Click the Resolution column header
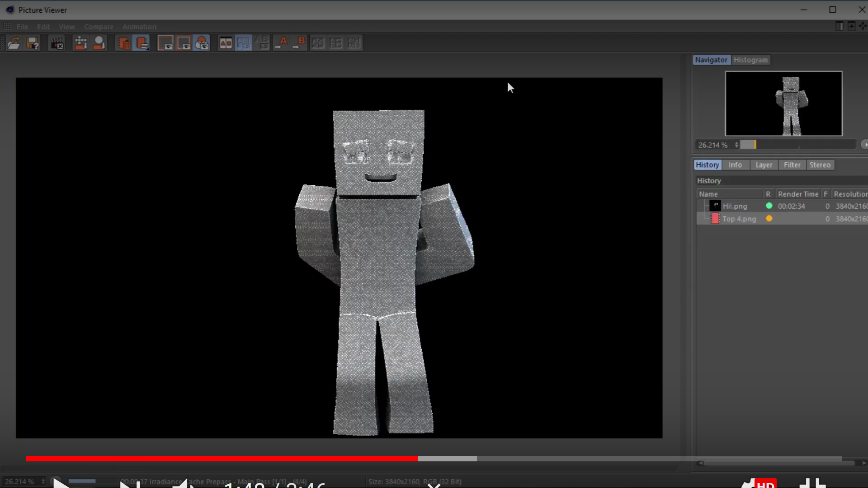Viewport: 868px width, 488px height. pyautogui.click(x=850, y=194)
